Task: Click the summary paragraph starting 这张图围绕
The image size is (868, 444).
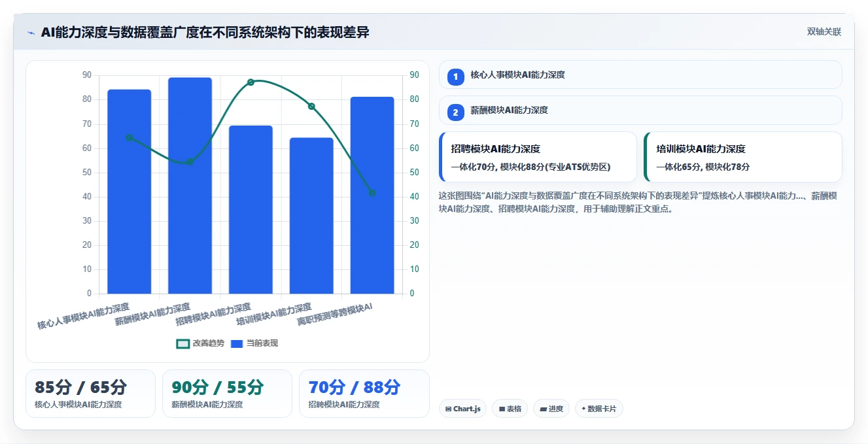Action: coord(638,202)
